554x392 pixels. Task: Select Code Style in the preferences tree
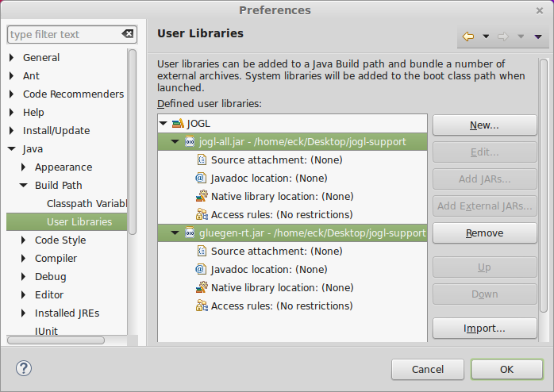click(x=60, y=240)
